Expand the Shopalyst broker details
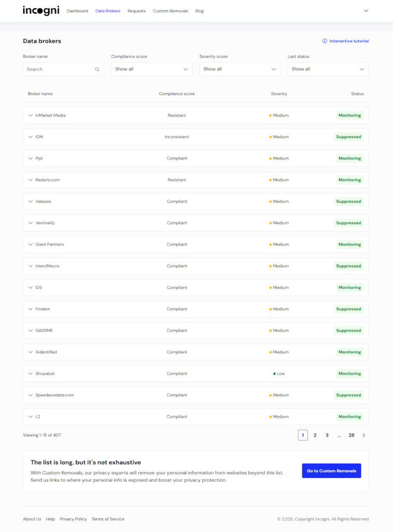The image size is (393, 532). (31, 374)
